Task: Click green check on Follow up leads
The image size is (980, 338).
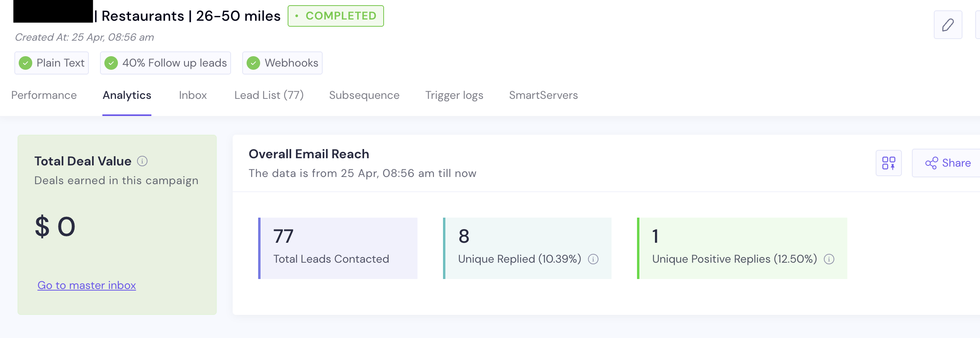Action: pos(111,63)
